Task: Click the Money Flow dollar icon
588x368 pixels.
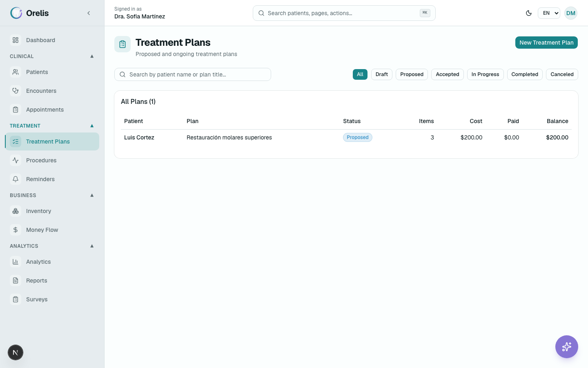Action: point(16,230)
